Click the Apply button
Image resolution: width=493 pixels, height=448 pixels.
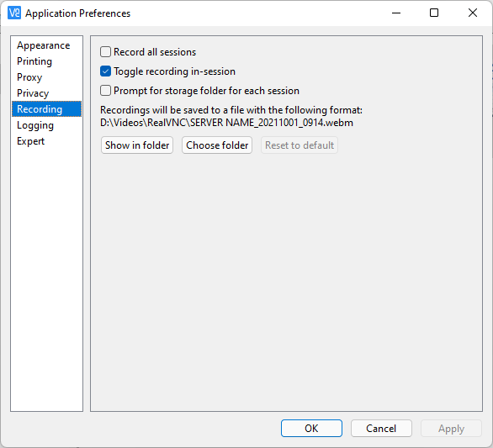pyautogui.click(x=451, y=428)
